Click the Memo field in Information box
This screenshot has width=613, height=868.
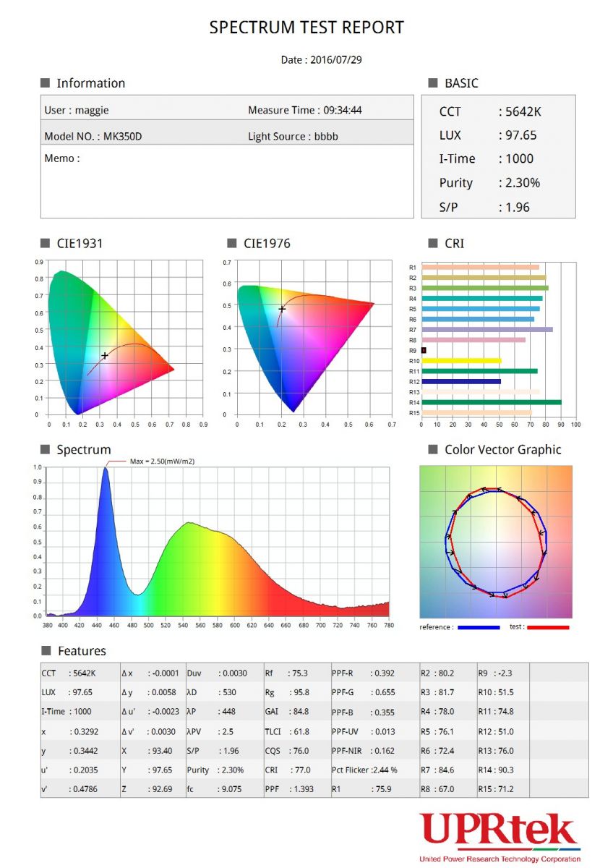pos(62,158)
